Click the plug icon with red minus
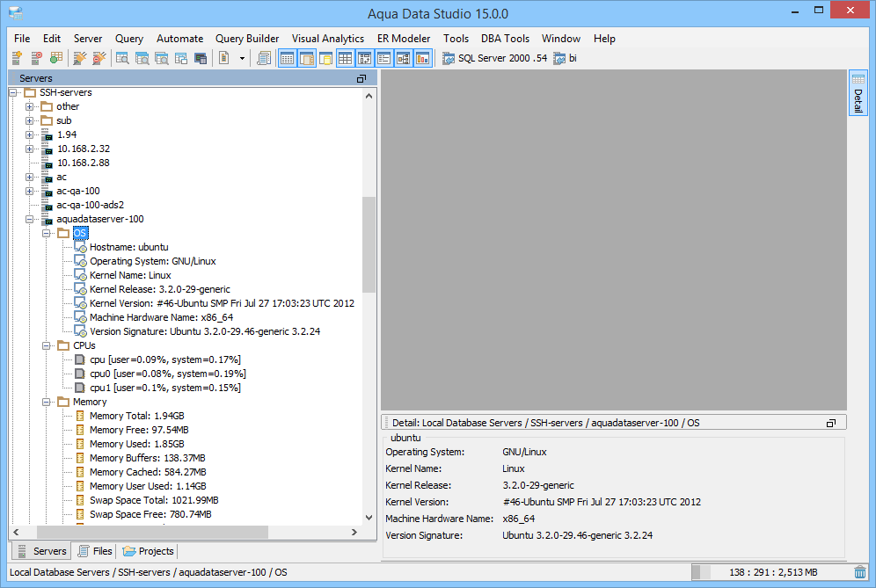The image size is (876, 588). point(99,58)
